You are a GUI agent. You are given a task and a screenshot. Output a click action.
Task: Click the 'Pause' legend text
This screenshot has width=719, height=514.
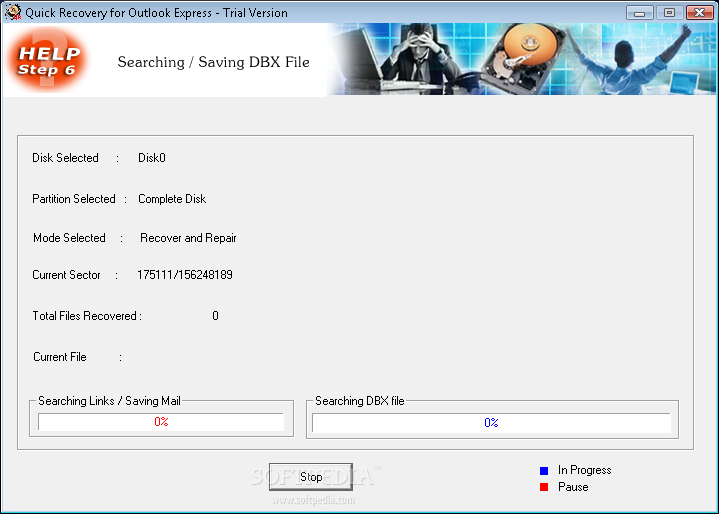[x=573, y=487]
